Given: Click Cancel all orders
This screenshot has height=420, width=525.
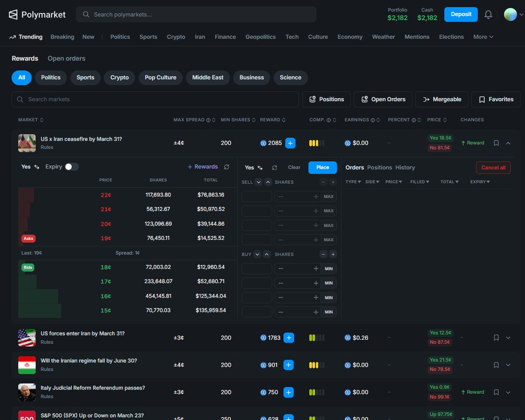Looking at the screenshot, I should pos(493,168).
